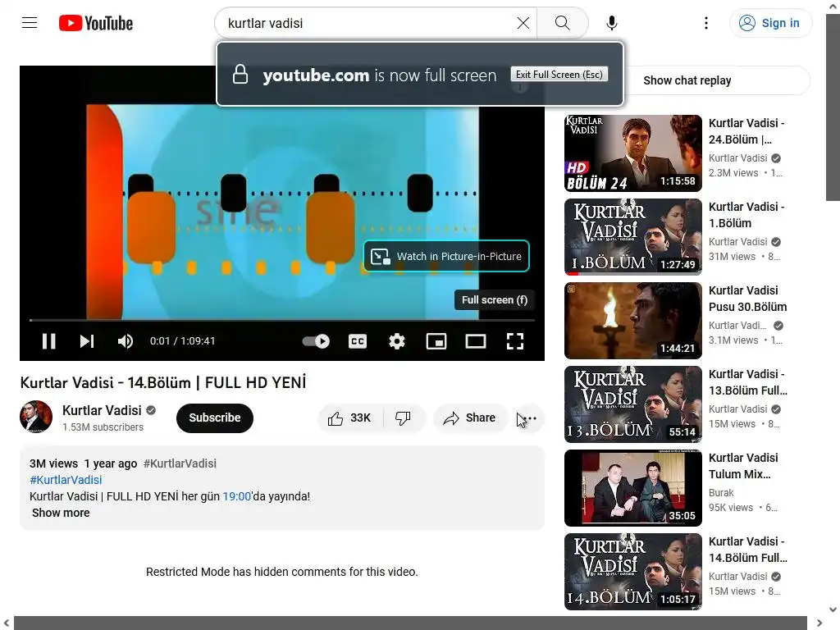Open the Tulum Mix video thumbnail
This screenshot has height=630, width=840.
coord(632,488)
